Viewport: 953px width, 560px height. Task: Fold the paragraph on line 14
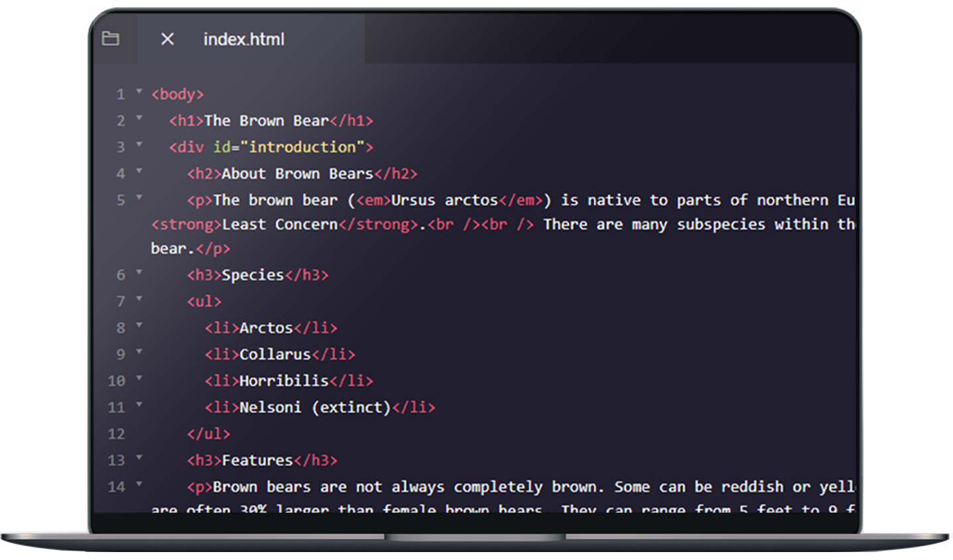click(x=139, y=484)
